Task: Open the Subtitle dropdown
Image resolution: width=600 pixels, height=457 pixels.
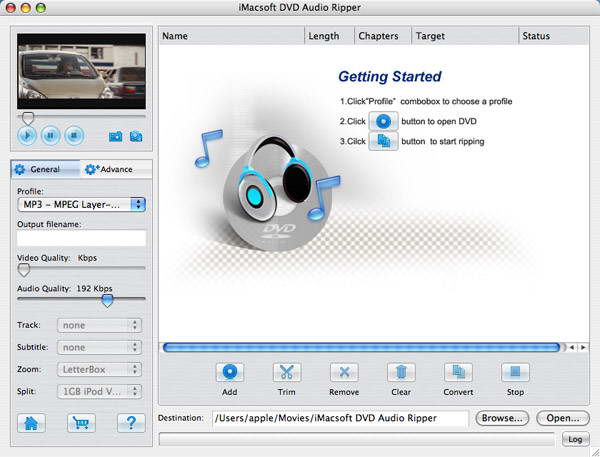Action: click(99, 348)
